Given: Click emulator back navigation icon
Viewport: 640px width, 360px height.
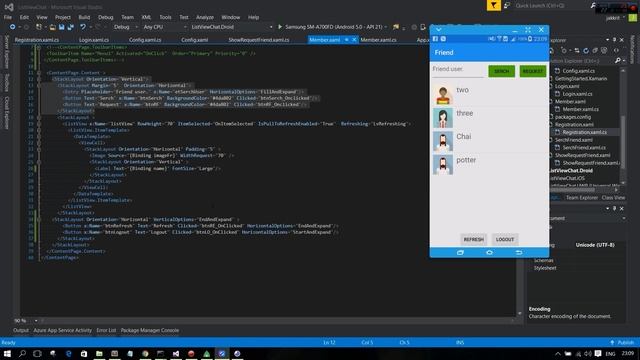Looking at the screenshot, I should (x=519, y=253).
